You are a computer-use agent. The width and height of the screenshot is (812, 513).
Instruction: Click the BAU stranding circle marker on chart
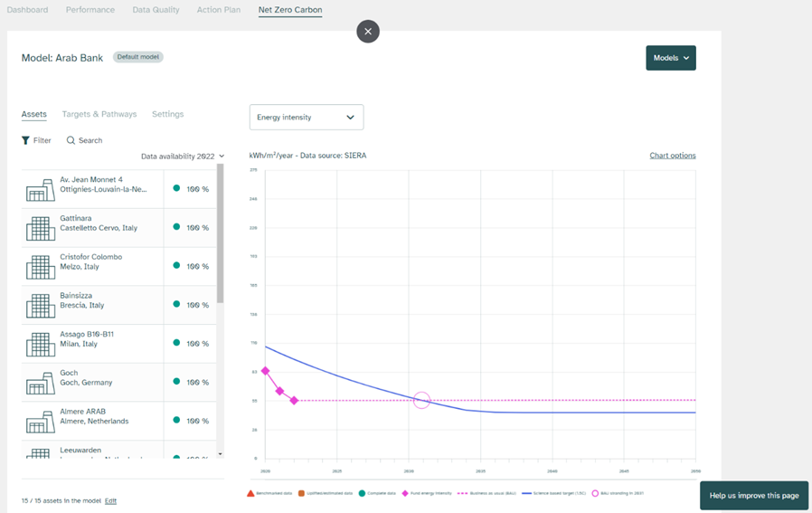pyautogui.click(x=421, y=400)
